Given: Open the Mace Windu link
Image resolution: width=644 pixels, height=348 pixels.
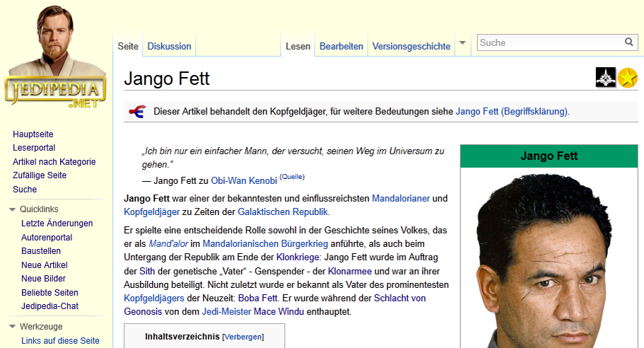Looking at the screenshot, I should (279, 312).
